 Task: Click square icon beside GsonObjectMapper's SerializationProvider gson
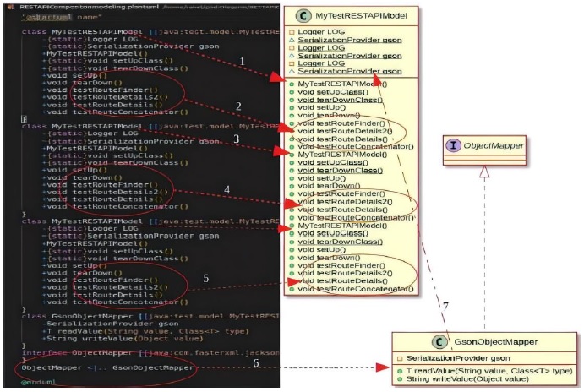(399, 358)
